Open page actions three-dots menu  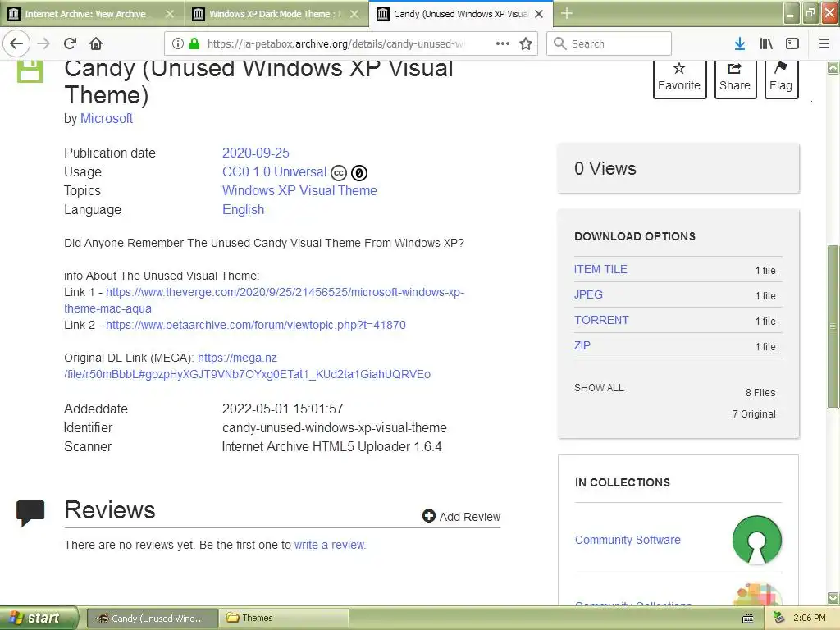point(503,44)
